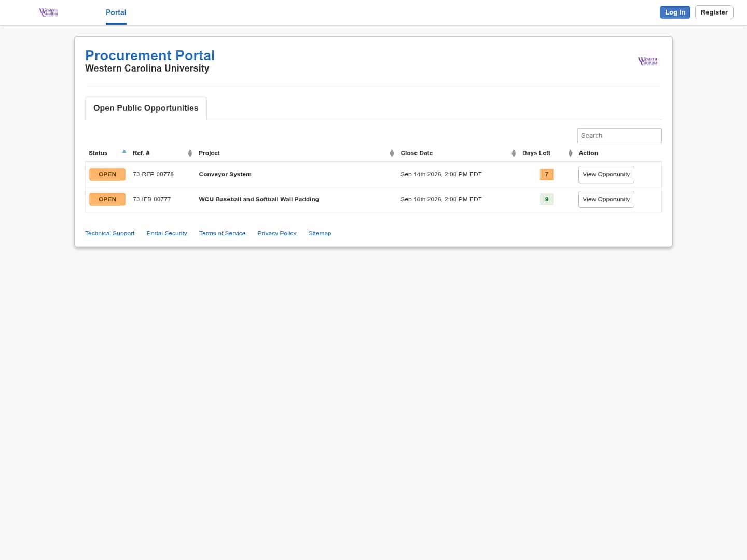
Task: Click the Sep 14th 2026 close date
Action: (x=441, y=175)
